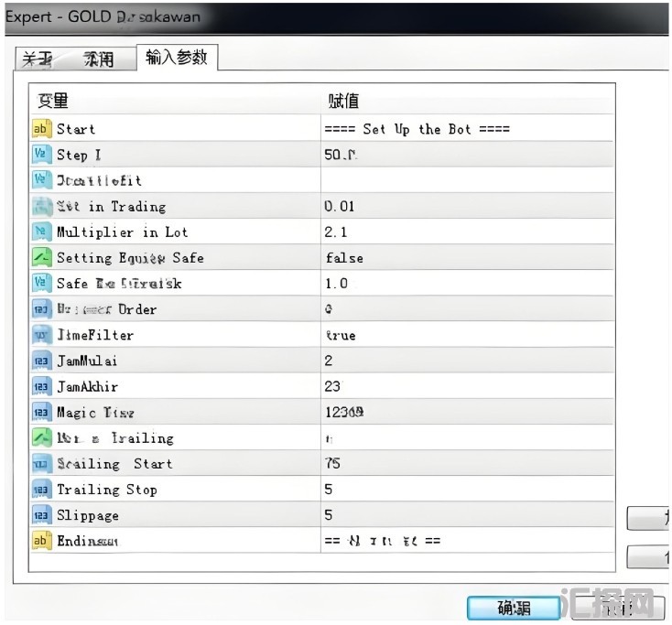Click the integer icon beside Slippage
The width and height of the screenshot is (672, 625).
click(42, 515)
